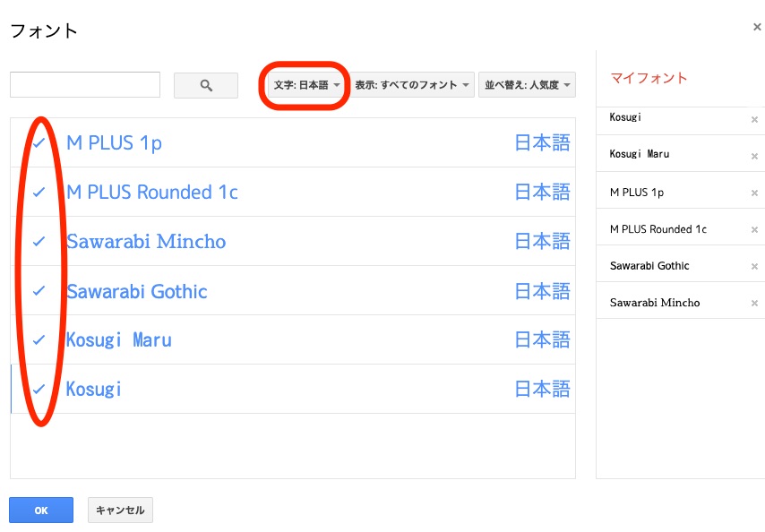Remove Kosugi Maru from My Fonts

tap(754, 156)
